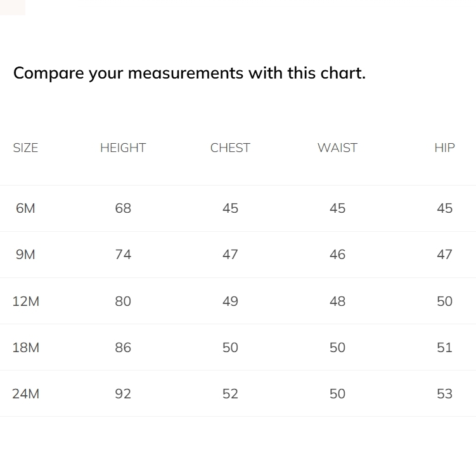Select the WAIST column header
The width and height of the screenshot is (476, 475).
(x=337, y=148)
